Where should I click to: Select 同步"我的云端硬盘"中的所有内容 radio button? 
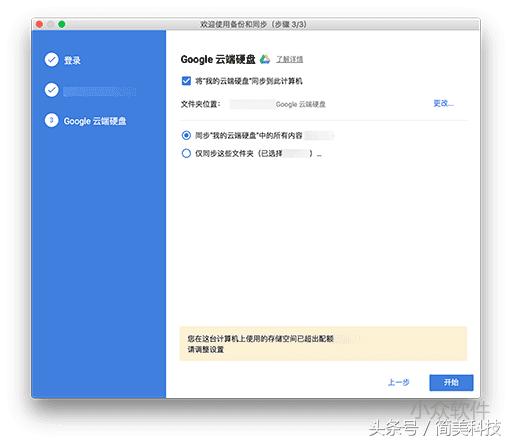click(186, 135)
